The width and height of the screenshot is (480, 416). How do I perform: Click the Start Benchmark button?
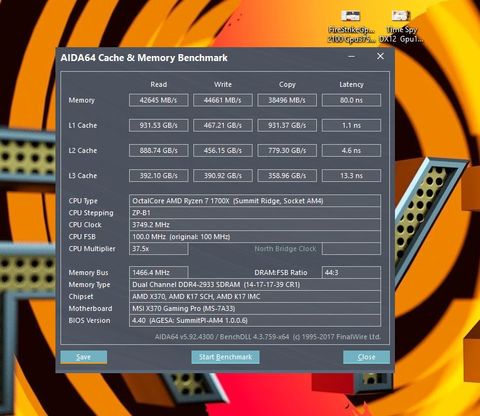225,357
